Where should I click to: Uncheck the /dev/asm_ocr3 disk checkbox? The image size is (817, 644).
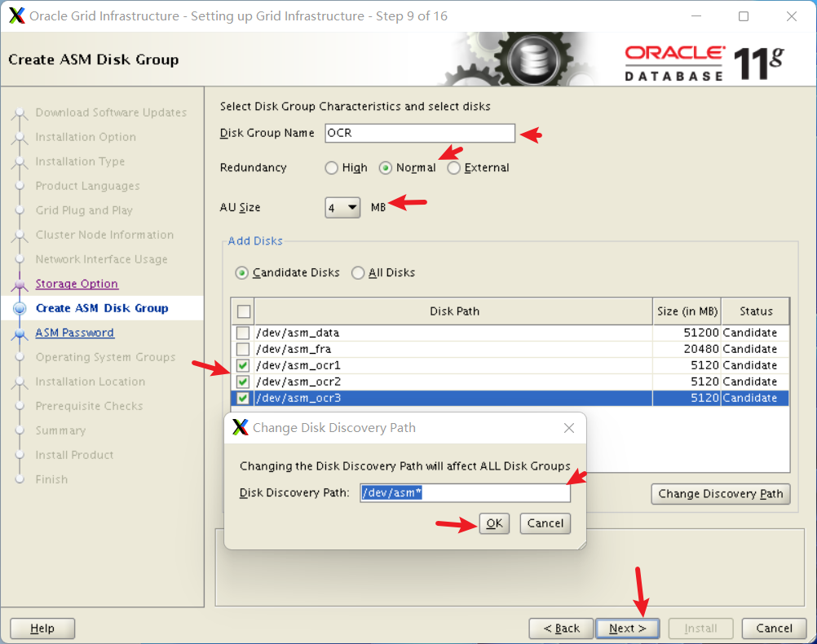[x=243, y=398]
